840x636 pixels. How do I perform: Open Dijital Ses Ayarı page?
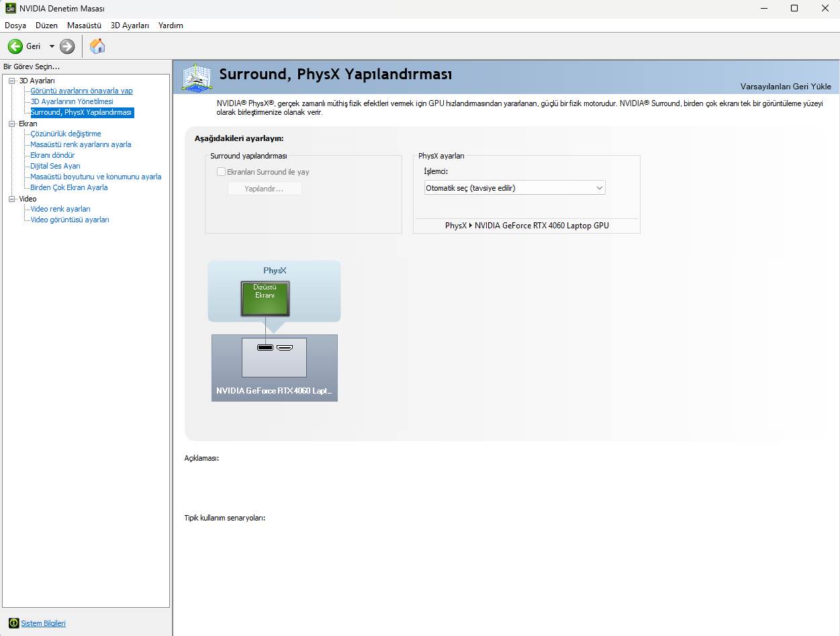coord(55,166)
